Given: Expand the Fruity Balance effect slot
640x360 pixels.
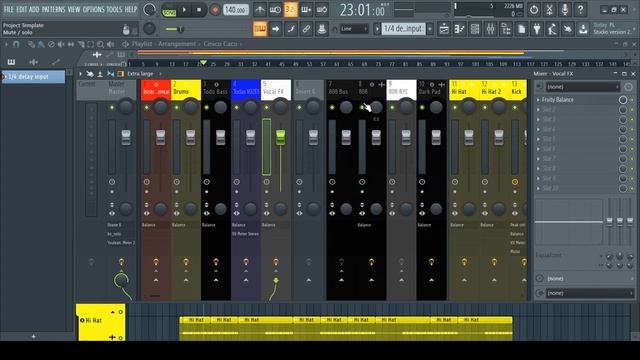Looking at the screenshot, I should pyautogui.click(x=538, y=100).
